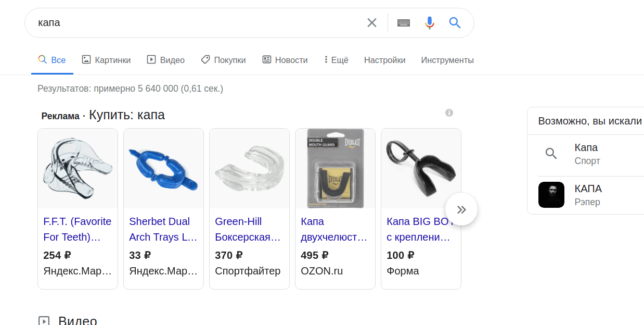
Task: Click the ad info icon
Action: [449, 113]
